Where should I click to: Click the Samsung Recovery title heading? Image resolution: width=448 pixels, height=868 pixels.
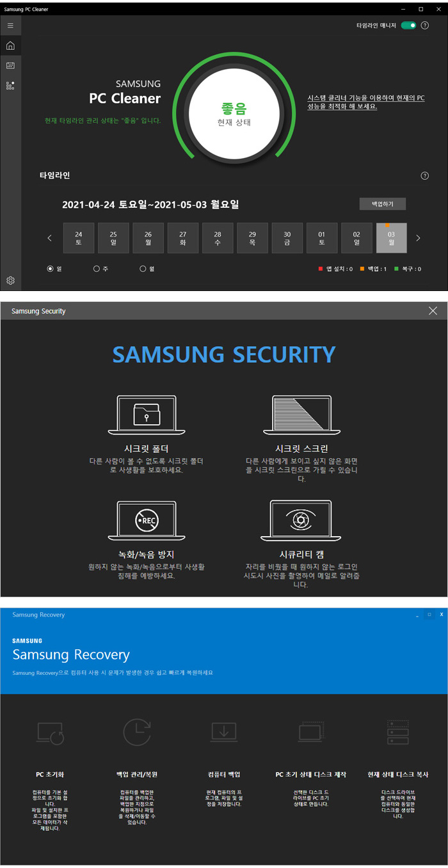[71, 655]
